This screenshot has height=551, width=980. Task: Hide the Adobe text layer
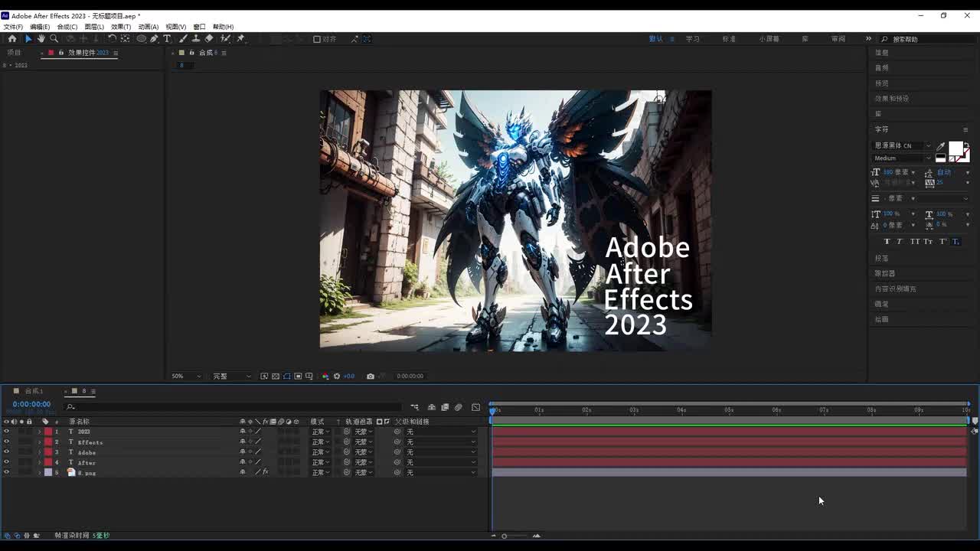[6, 452]
